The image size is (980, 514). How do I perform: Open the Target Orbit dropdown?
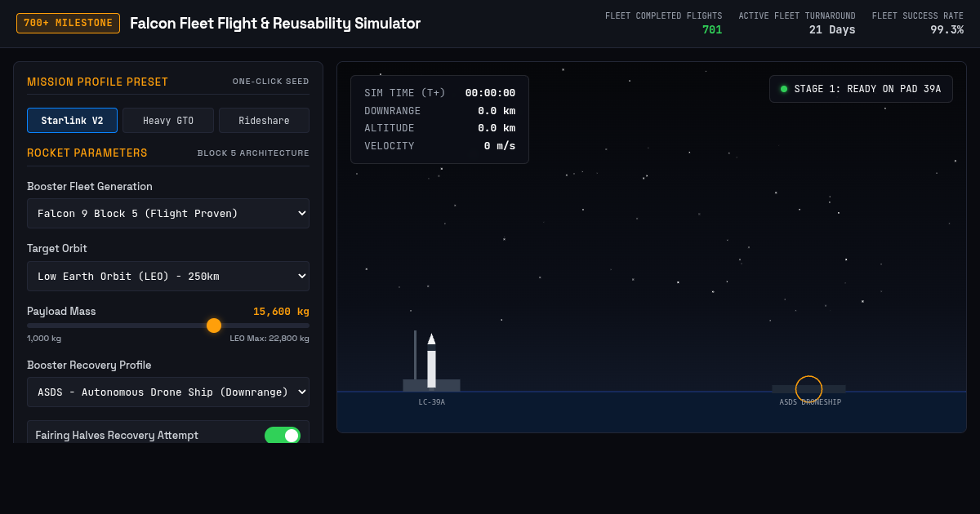point(168,276)
